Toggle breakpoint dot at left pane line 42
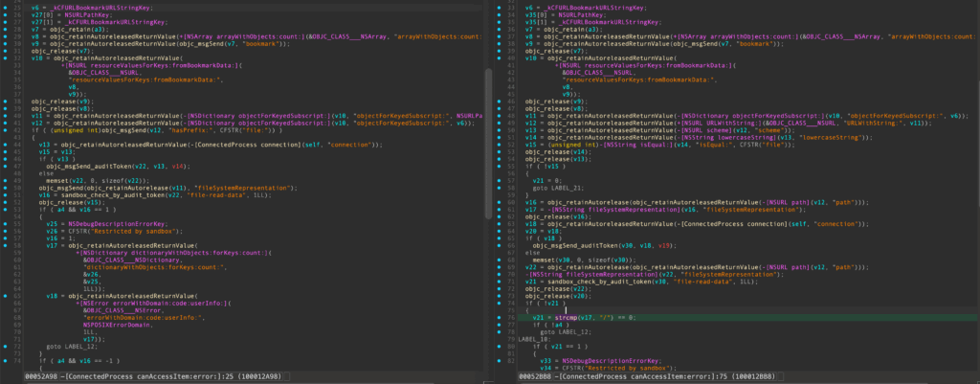This screenshot has height=384, width=980. pyautogui.click(x=6, y=129)
